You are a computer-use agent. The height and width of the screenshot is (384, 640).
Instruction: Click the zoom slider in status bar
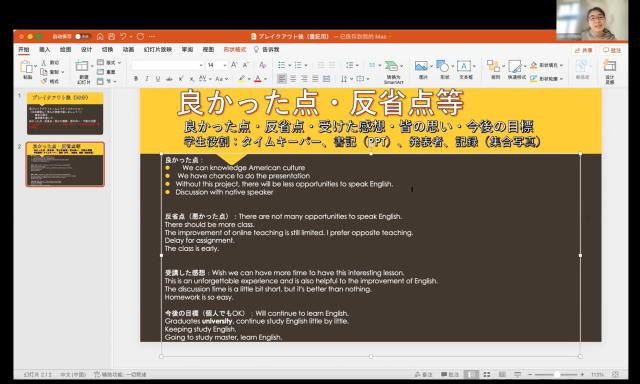pos(556,374)
